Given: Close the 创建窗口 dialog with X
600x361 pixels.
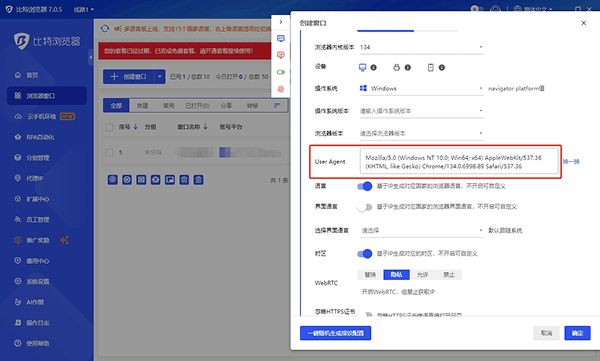Looking at the screenshot, I should click(x=584, y=23).
